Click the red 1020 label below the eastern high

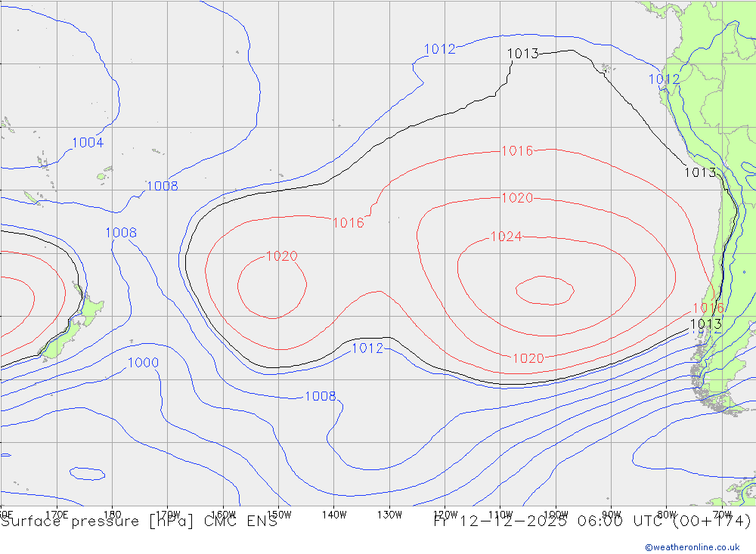[x=528, y=358]
